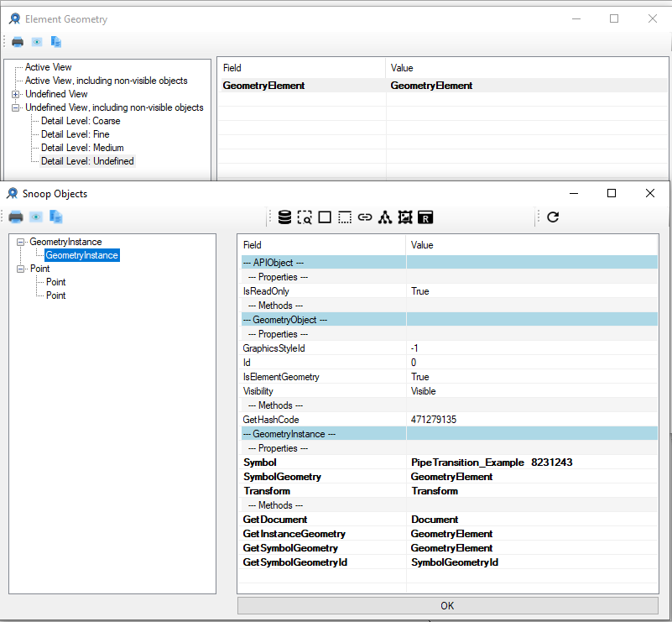Select Detail Level: Undefined

[x=87, y=161]
